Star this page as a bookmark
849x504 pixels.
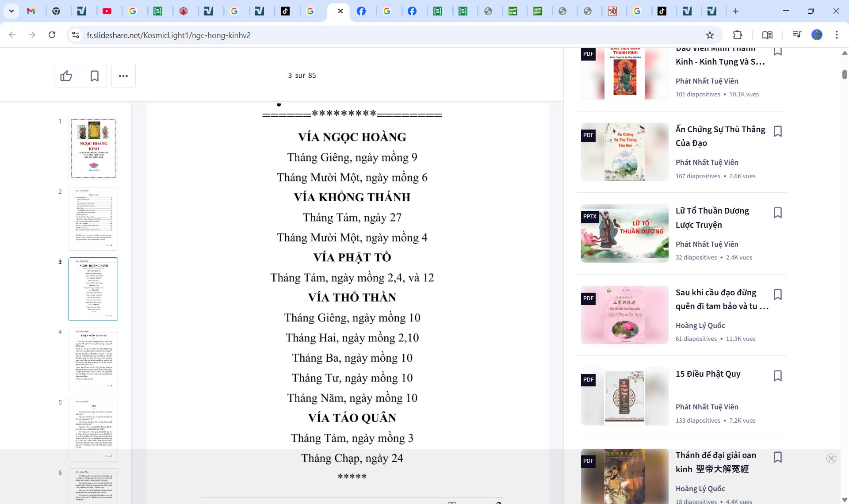click(710, 35)
